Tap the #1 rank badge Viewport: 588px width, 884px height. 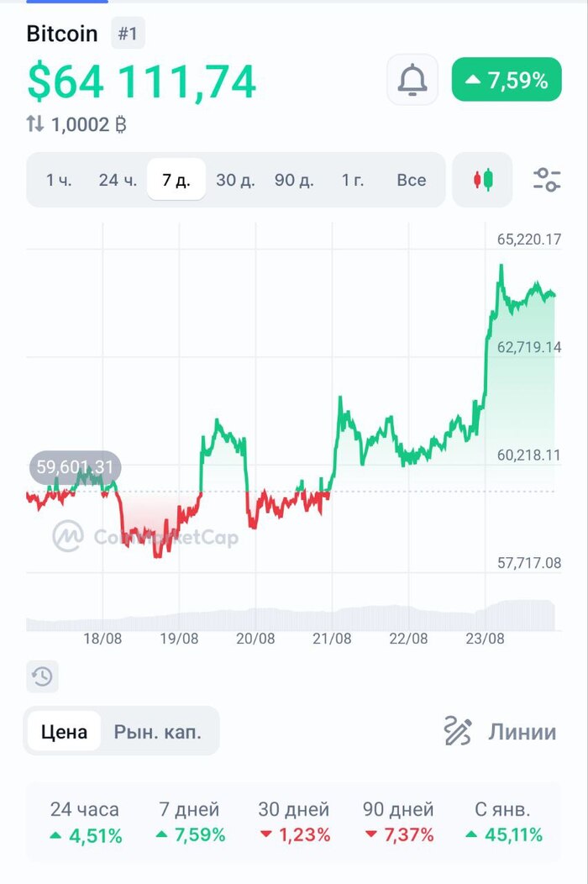tap(129, 34)
